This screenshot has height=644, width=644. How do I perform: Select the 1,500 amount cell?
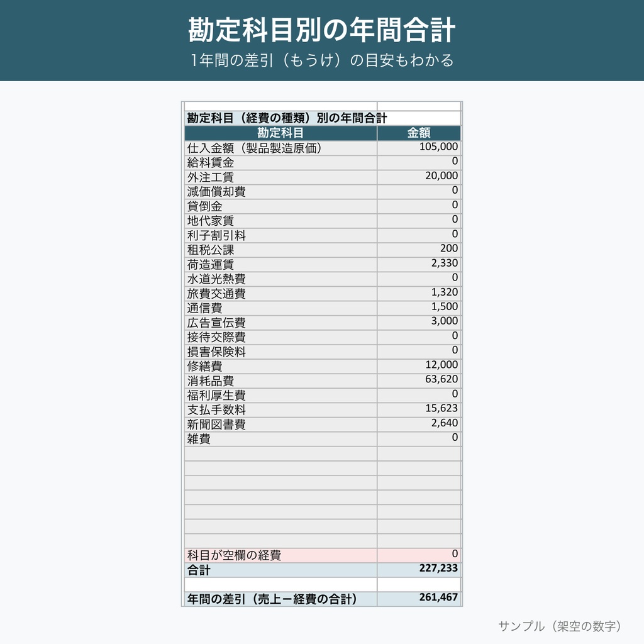(418, 308)
